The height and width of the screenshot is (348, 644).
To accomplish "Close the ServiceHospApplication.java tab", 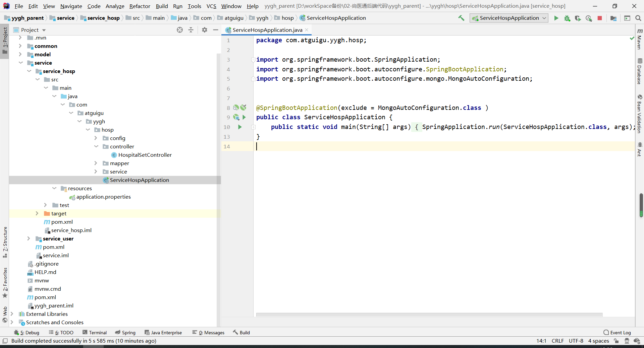I will click(307, 30).
